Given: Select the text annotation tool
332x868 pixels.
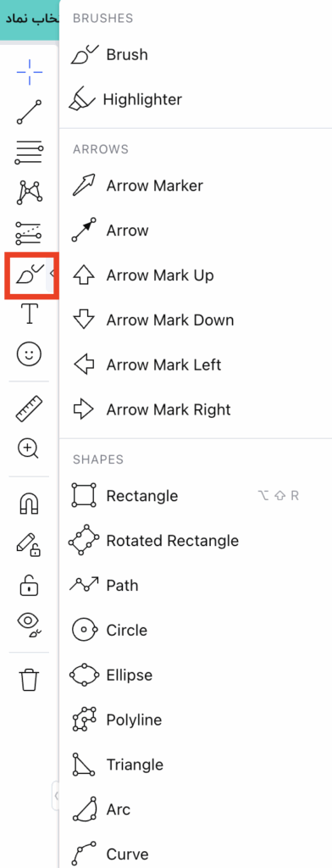Looking at the screenshot, I should coord(29,314).
